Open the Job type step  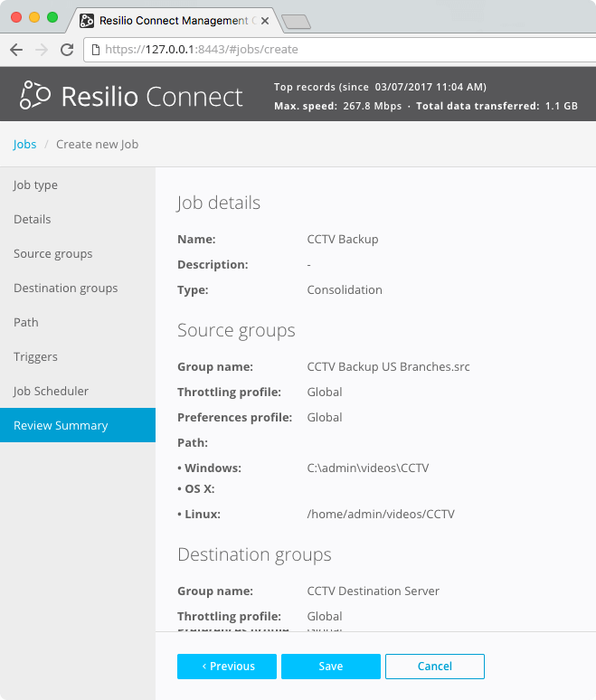(78, 184)
